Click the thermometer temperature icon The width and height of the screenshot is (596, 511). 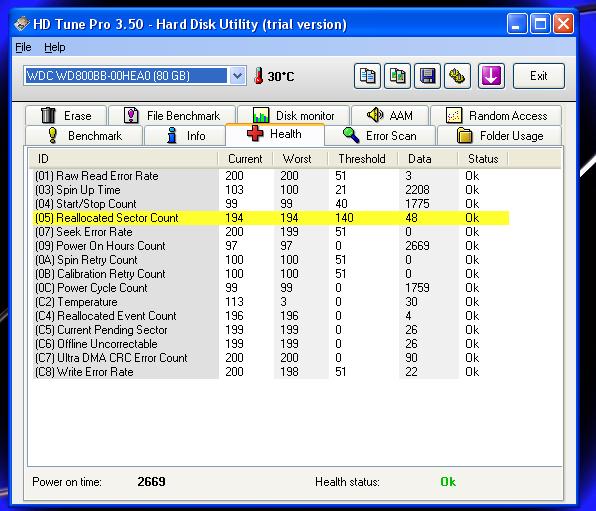coord(258,76)
